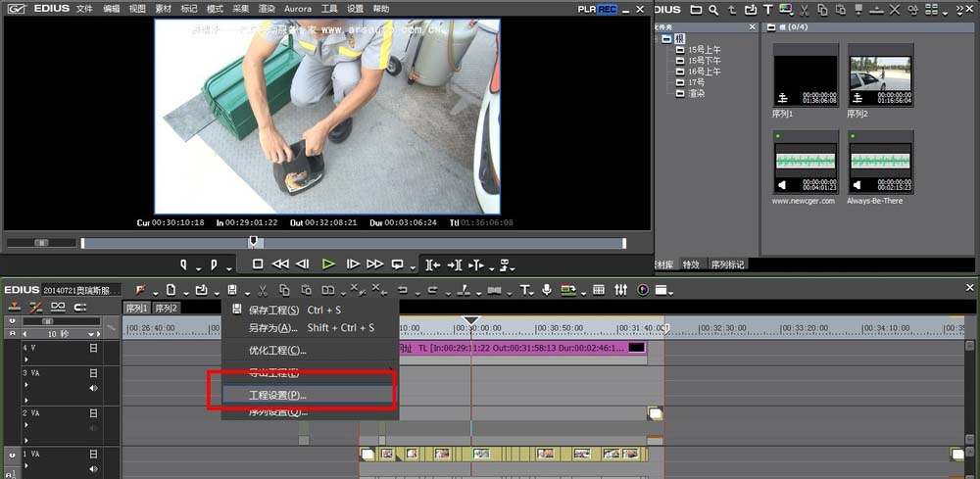
Task: Open the audio mixer icon in timeline toolbar
Action: (620, 290)
